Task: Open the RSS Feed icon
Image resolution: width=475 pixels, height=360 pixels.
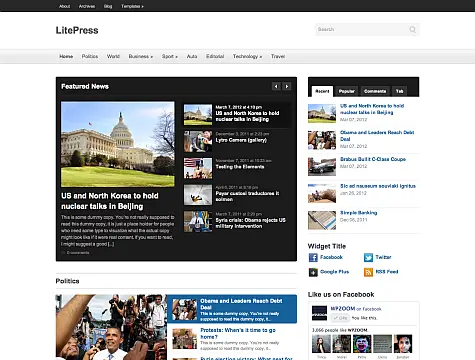Action: [368, 272]
